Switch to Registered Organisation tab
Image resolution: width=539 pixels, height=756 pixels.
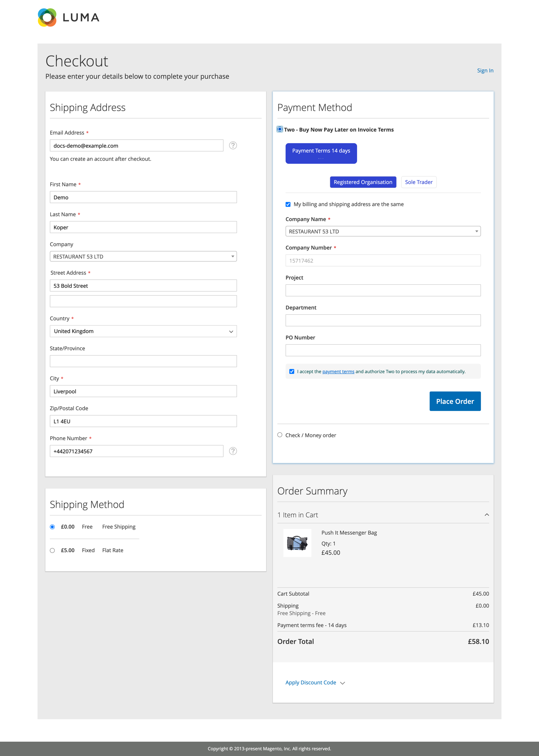pyautogui.click(x=363, y=182)
